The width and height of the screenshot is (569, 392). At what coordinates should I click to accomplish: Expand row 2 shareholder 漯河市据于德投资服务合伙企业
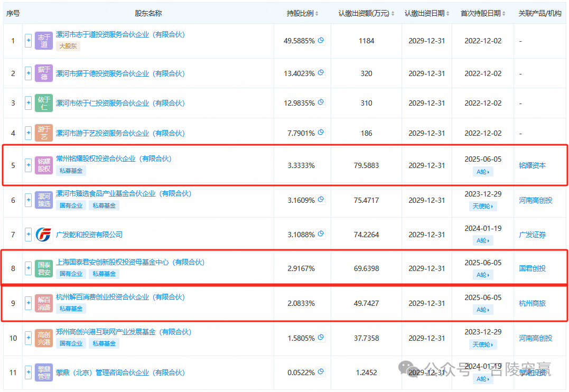pyautogui.click(x=29, y=73)
